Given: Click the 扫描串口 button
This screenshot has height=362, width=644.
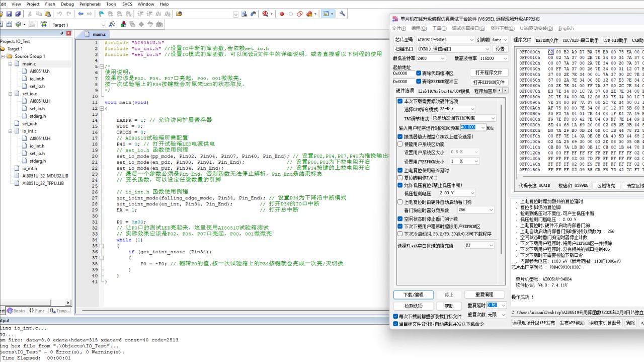Looking at the screenshot, I should [x=404, y=49].
